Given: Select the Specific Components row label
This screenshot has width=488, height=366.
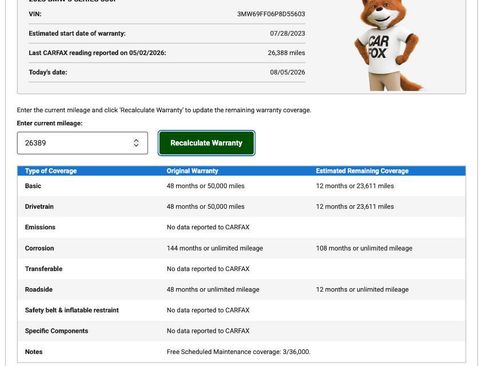Looking at the screenshot, I should coord(56,331).
